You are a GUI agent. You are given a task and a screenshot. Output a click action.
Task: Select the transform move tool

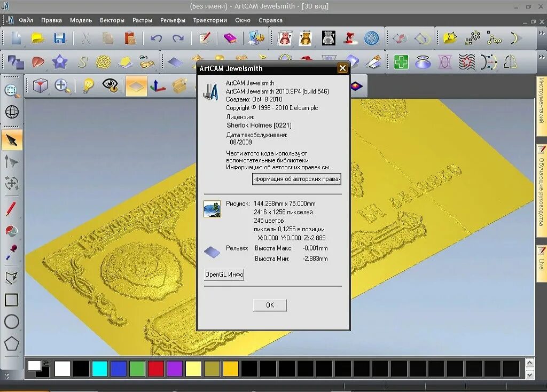tap(12, 183)
